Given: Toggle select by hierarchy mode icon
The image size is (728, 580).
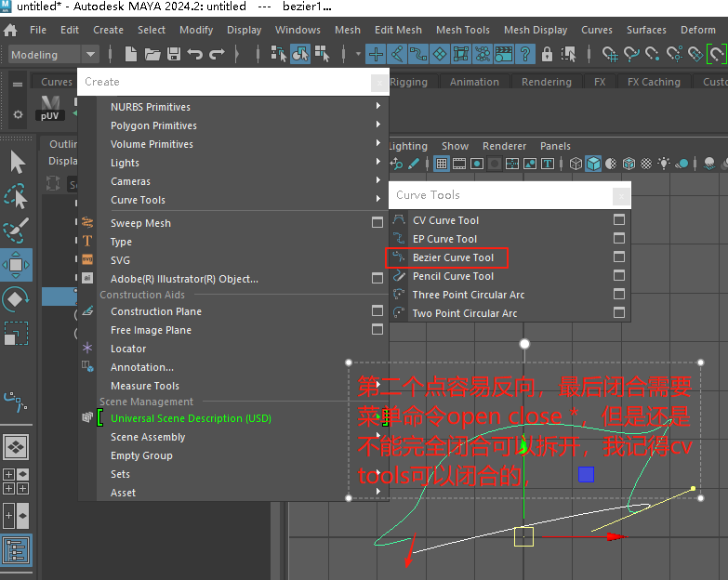Looking at the screenshot, I should pos(279,54).
